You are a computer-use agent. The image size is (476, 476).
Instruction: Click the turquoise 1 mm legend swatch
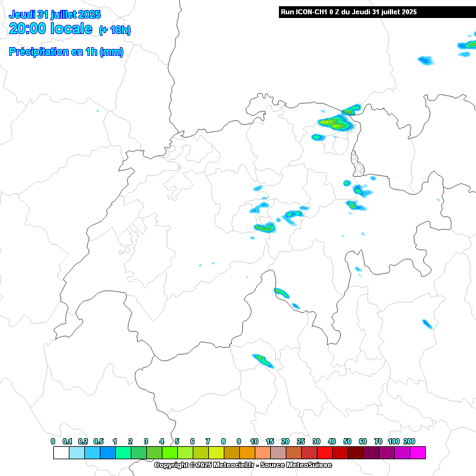pos(123,452)
